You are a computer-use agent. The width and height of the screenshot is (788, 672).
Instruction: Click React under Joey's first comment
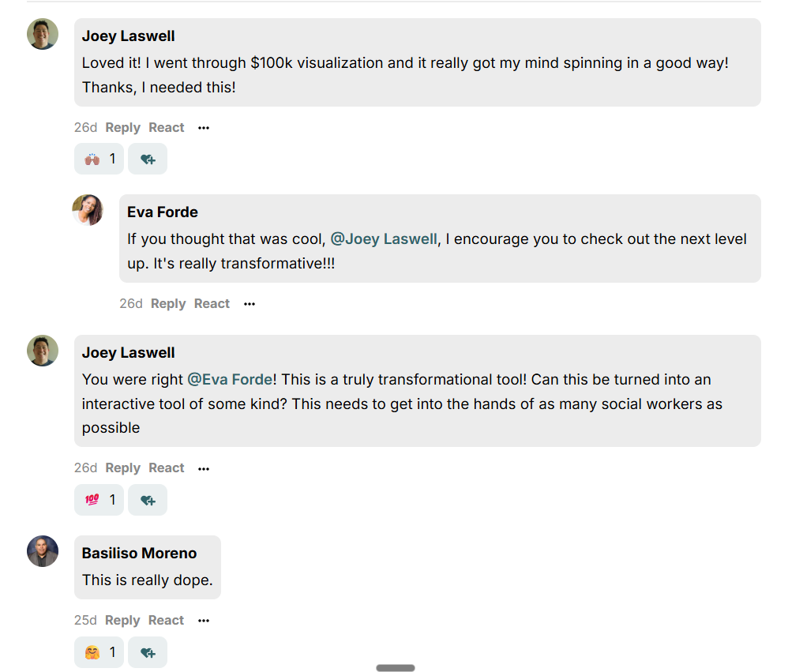(167, 128)
